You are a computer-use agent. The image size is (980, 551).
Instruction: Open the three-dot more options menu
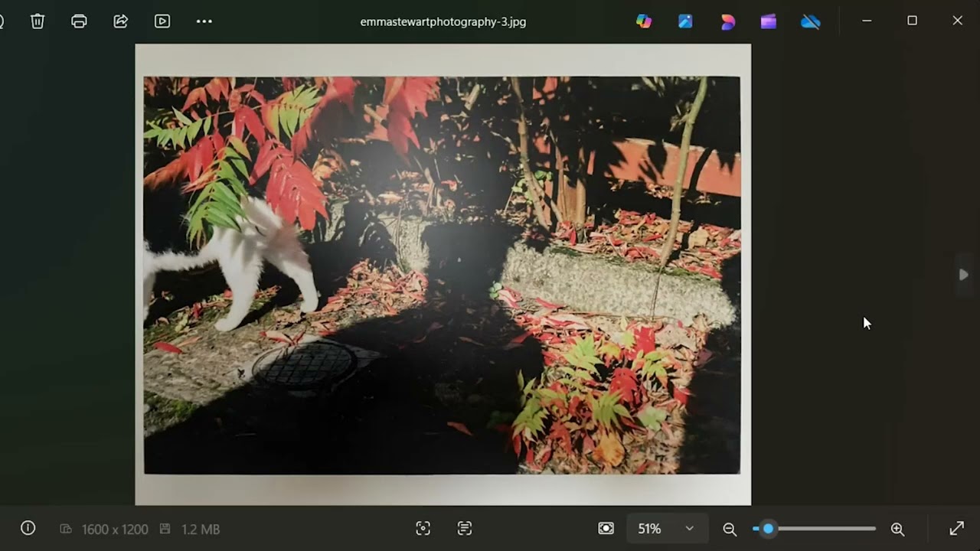tap(204, 21)
